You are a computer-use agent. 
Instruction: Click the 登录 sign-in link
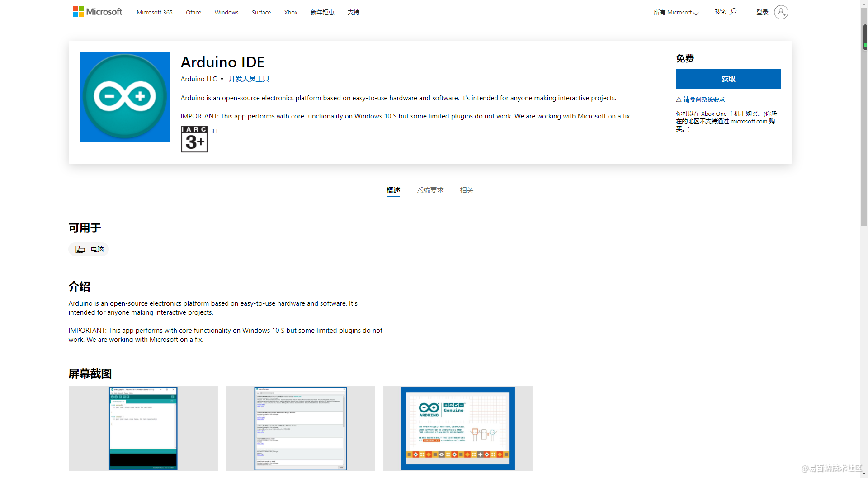click(x=762, y=13)
